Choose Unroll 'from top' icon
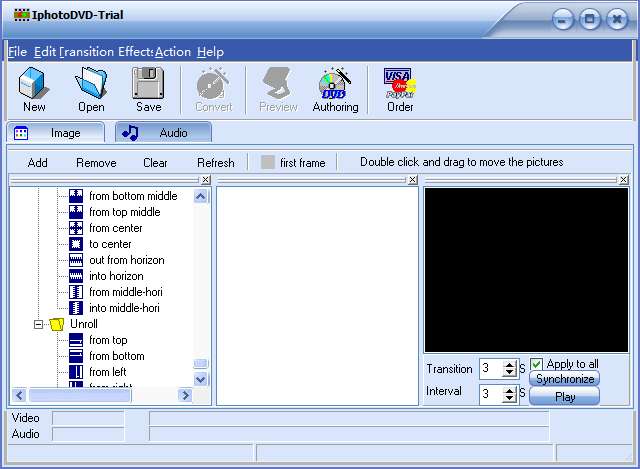 click(76, 340)
